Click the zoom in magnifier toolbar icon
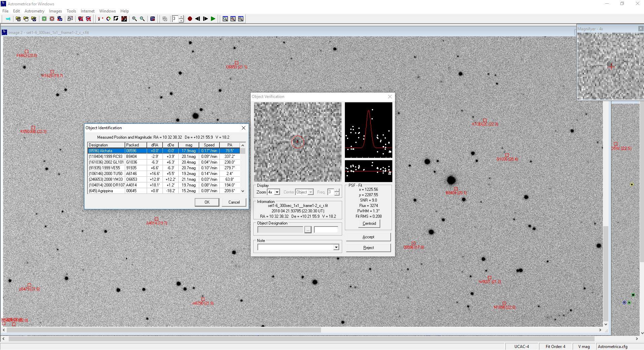644x350 pixels. tap(134, 19)
